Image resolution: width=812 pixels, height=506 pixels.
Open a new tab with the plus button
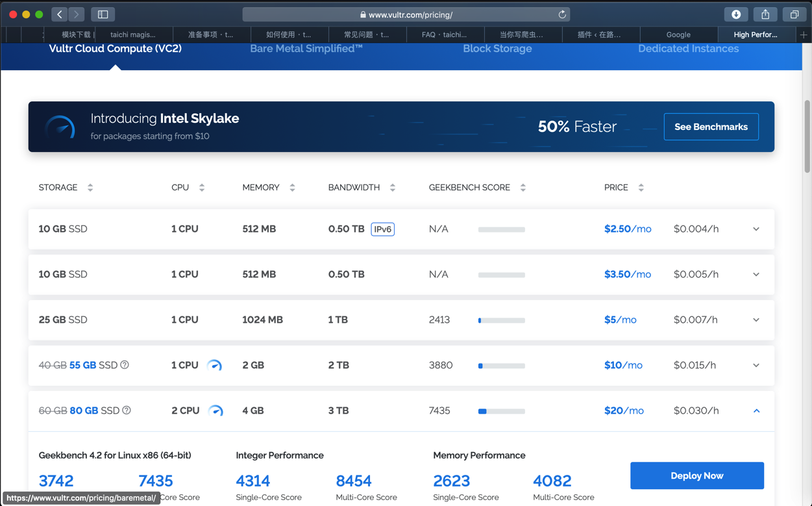(804, 34)
